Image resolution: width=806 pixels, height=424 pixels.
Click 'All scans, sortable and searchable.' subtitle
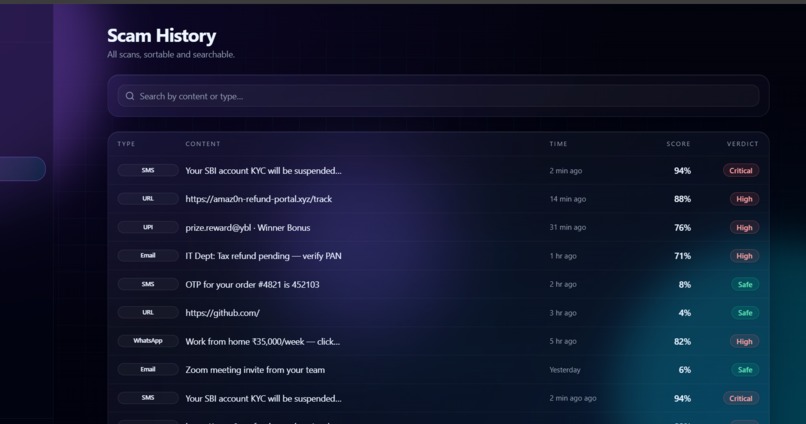coord(171,54)
